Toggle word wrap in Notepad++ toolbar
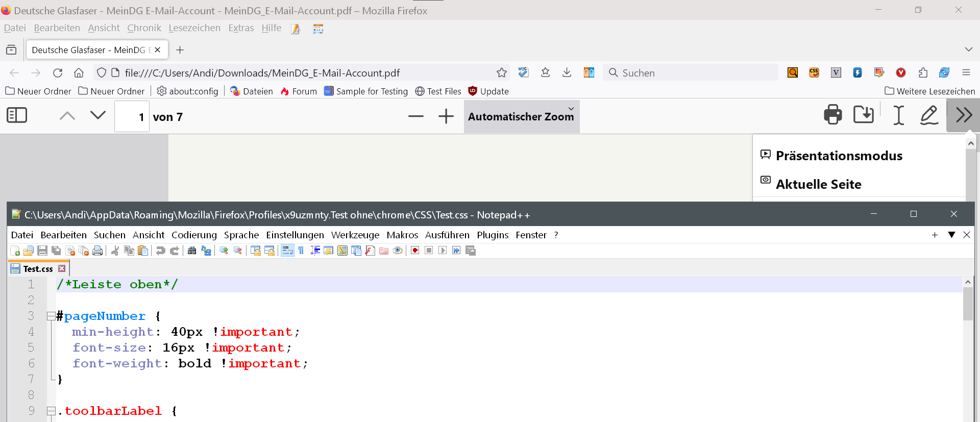This screenshot has height=422, width=980. pos(287,251)
